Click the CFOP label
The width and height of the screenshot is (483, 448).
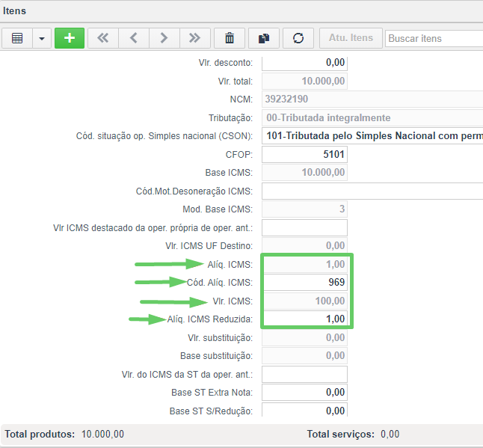[239, 154]
